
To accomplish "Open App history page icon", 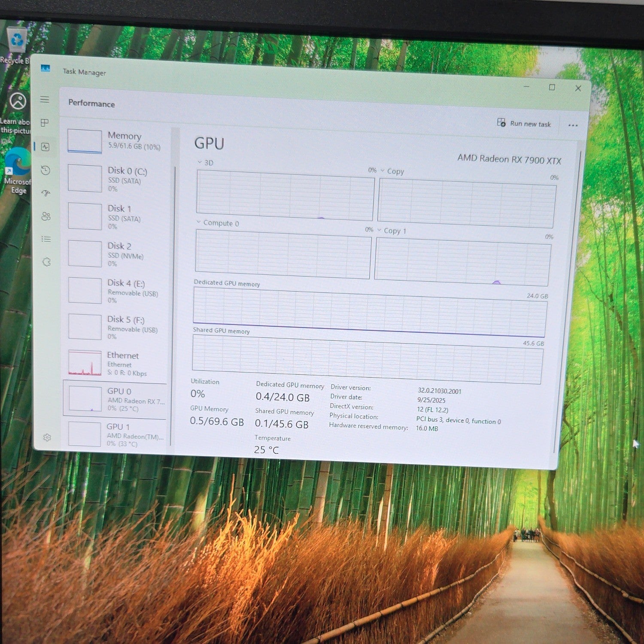I will (46, 170).
